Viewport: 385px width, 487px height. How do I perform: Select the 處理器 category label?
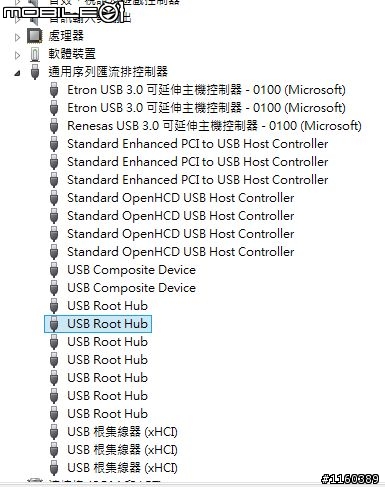[x=66, y=36]
